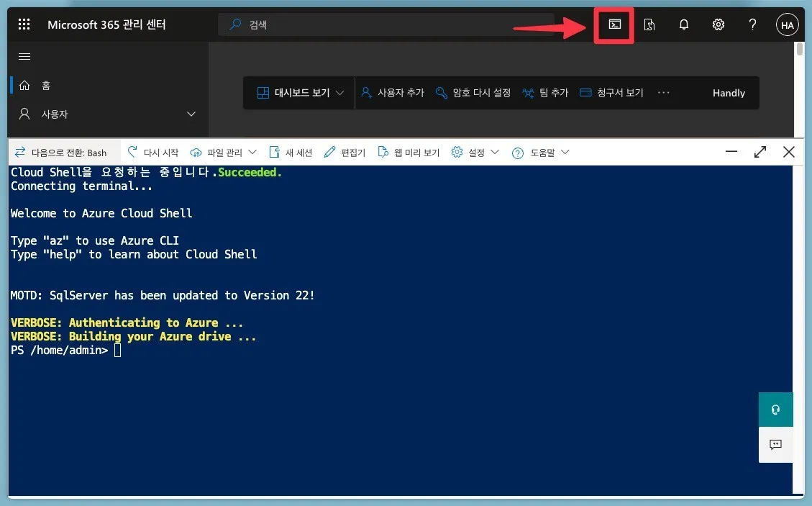Open the 파일 관리 dropdown
The height and width of the screenshot is (506, 812).
pyautogui.click(x=224, y=153)
